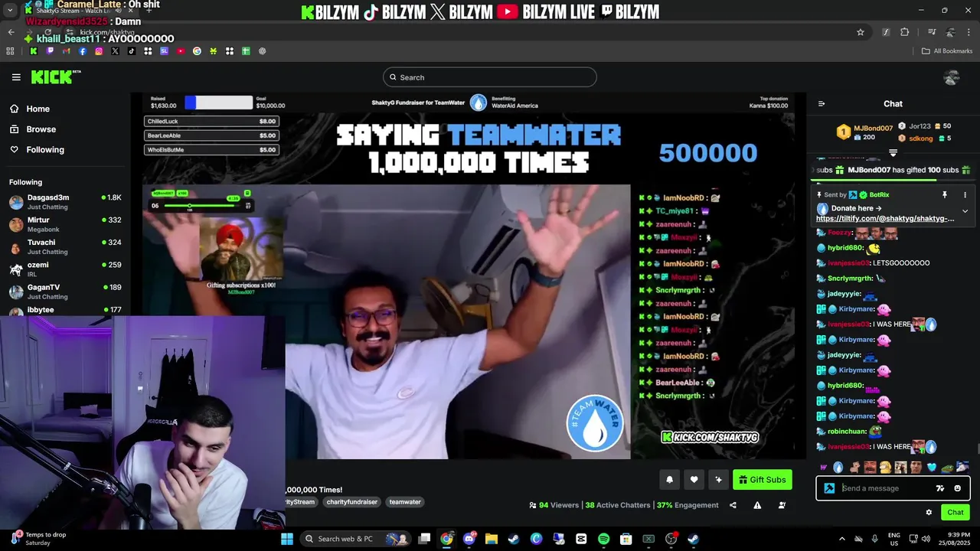Open Spotify from the taskbar
The image size is (980, 551).
[603, 539]
